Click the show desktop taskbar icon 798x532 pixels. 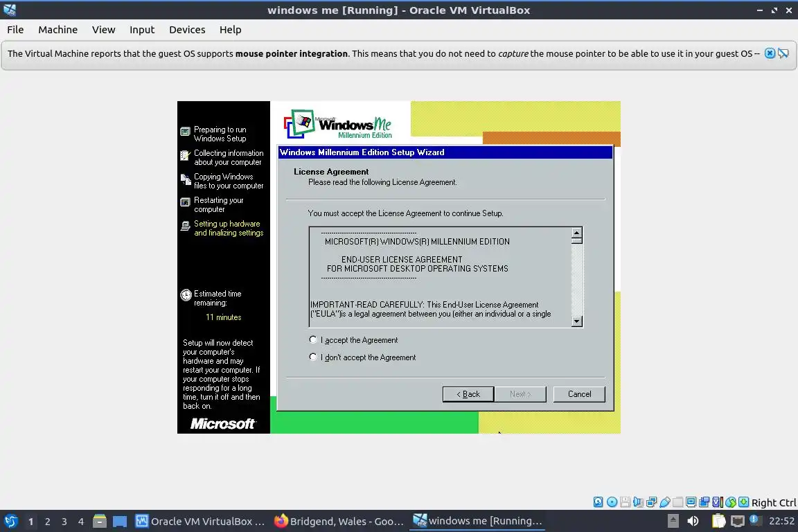pos(120,522)
